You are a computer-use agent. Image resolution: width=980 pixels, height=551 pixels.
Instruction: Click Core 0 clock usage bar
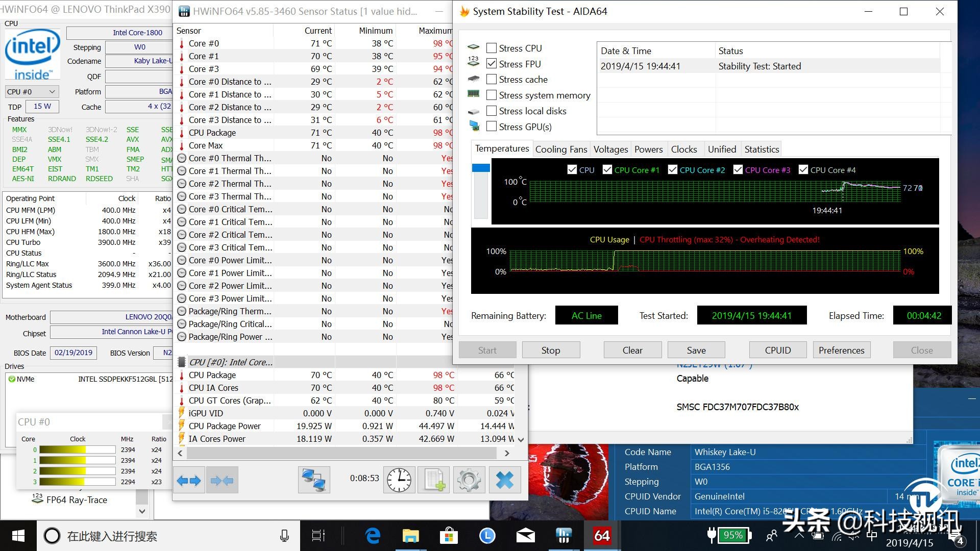pos(77,449)
